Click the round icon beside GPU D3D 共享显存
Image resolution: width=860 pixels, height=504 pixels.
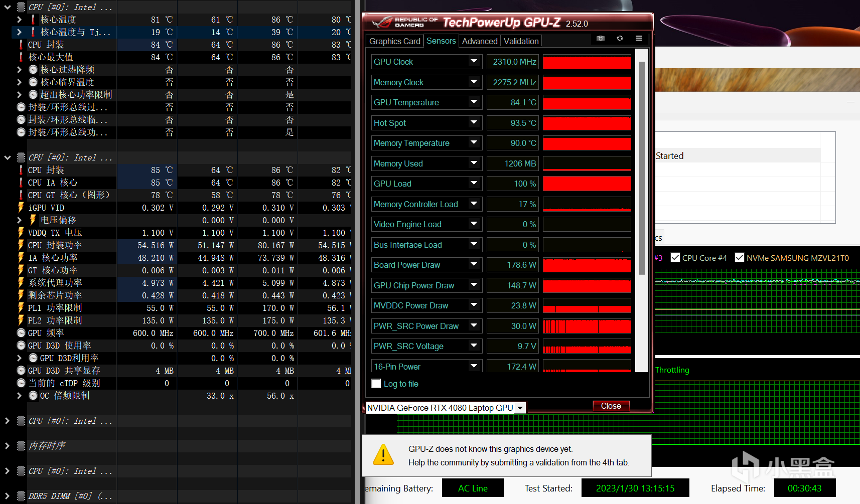click(21, 371)
